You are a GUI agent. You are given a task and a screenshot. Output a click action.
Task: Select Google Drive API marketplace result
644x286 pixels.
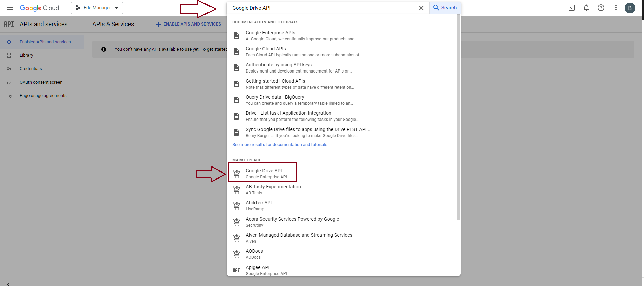pos(342,173)
